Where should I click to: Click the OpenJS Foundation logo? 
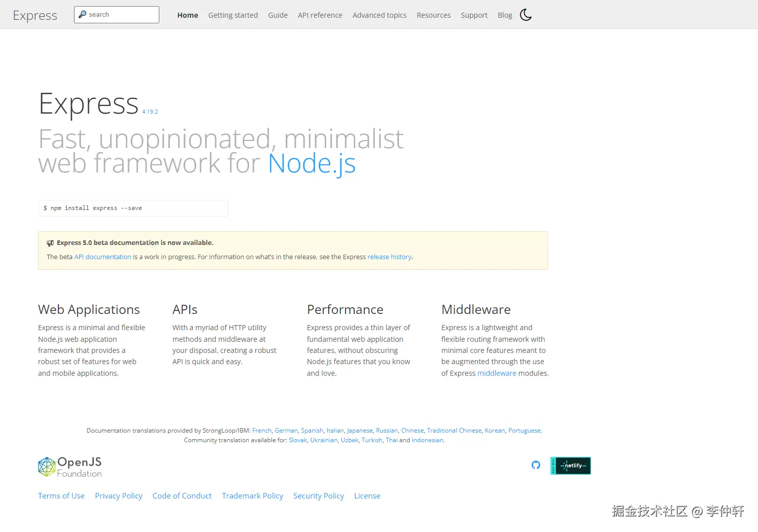click(70, 467)
